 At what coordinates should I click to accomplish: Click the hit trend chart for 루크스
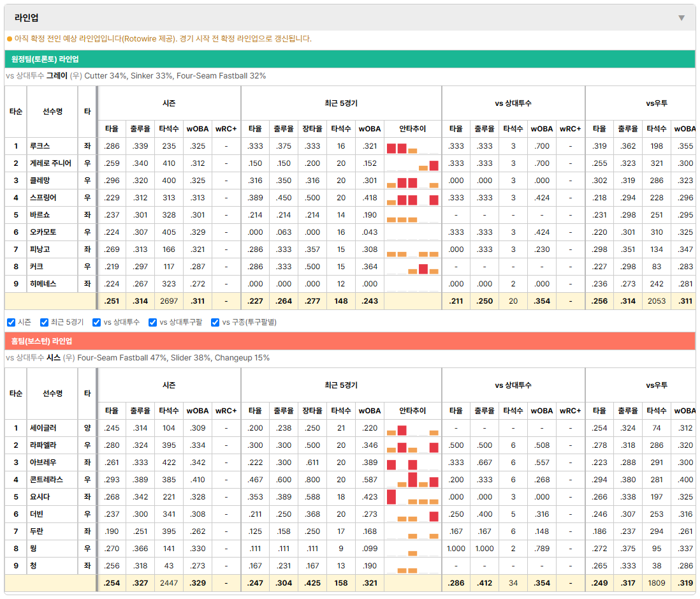(412, 147)
